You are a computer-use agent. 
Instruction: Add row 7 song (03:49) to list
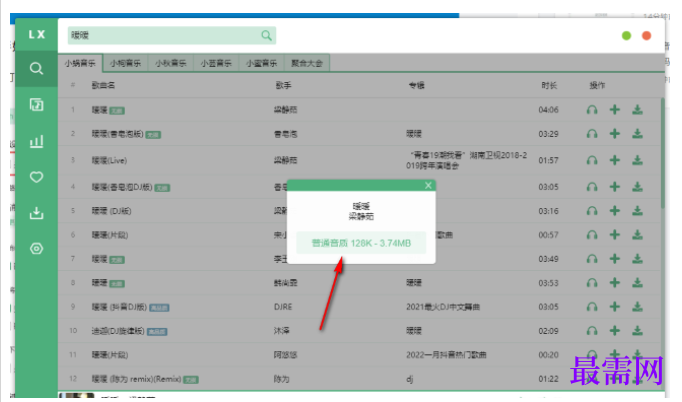615,259
